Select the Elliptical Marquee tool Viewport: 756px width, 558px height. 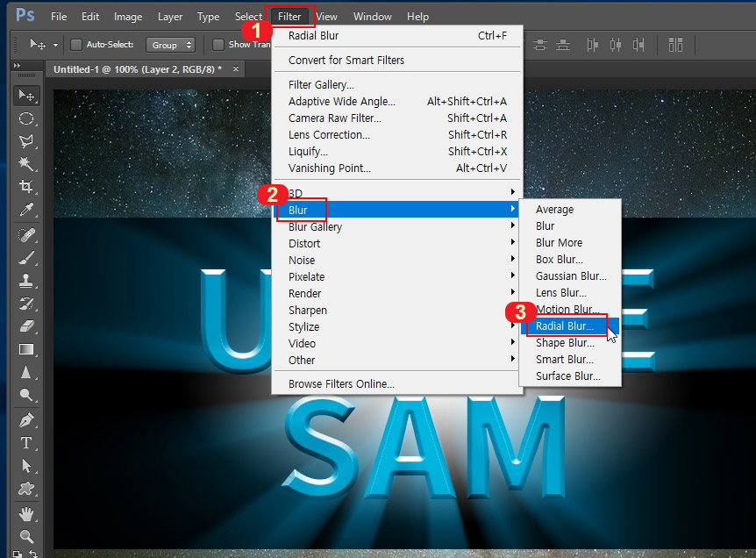tap(26, 118)
